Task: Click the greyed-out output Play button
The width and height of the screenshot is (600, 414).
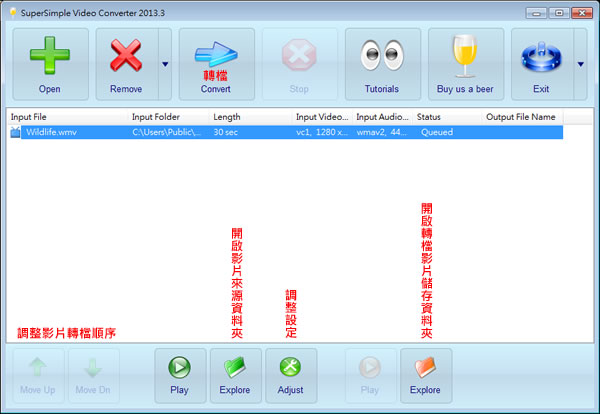Action: (x=370, y=376)
